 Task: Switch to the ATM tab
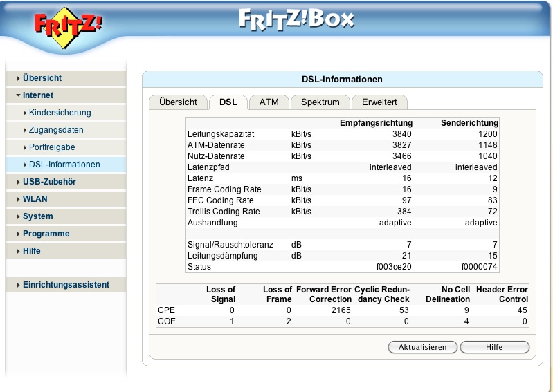(269, 102)
